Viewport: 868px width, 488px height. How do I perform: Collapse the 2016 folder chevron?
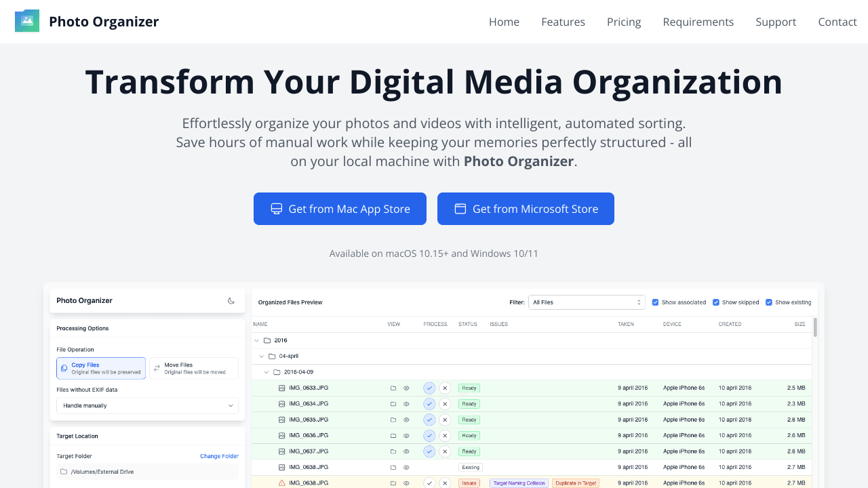[x=257, y=340]
